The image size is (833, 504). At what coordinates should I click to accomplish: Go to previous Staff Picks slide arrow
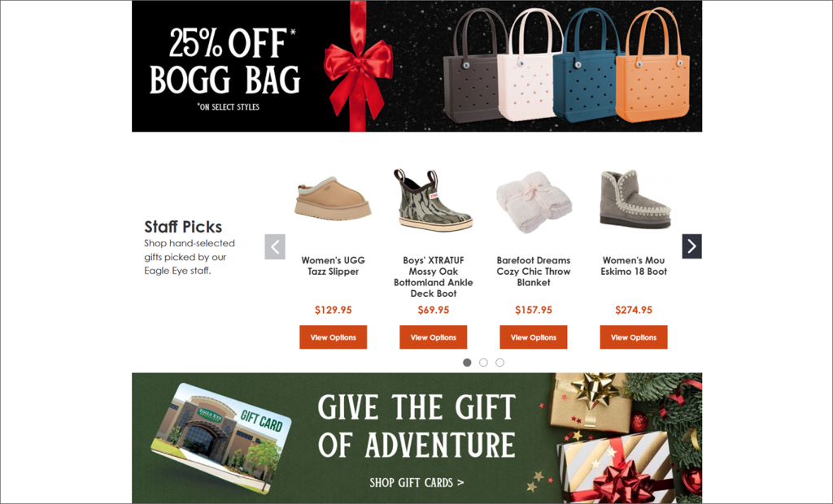(x=275, y=246)
